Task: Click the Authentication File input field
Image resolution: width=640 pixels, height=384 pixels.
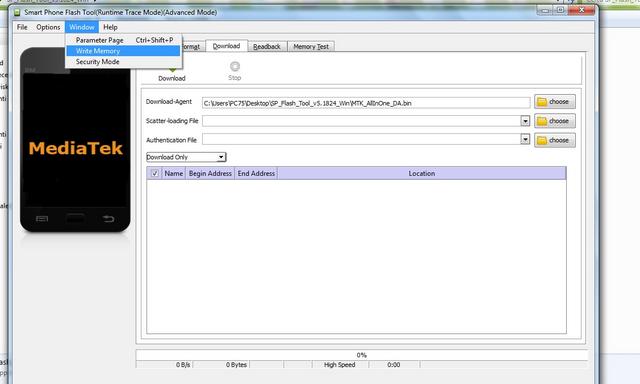Action: (x=361, y=139)
